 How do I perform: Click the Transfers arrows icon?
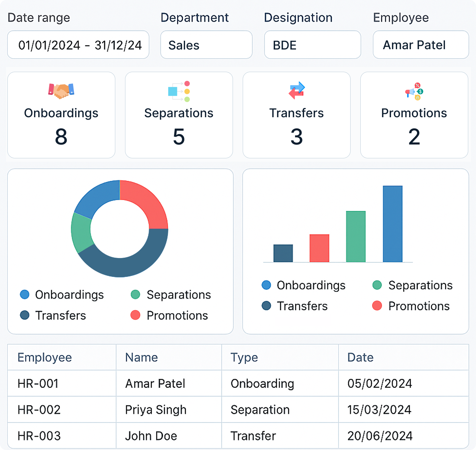[297, 91]
